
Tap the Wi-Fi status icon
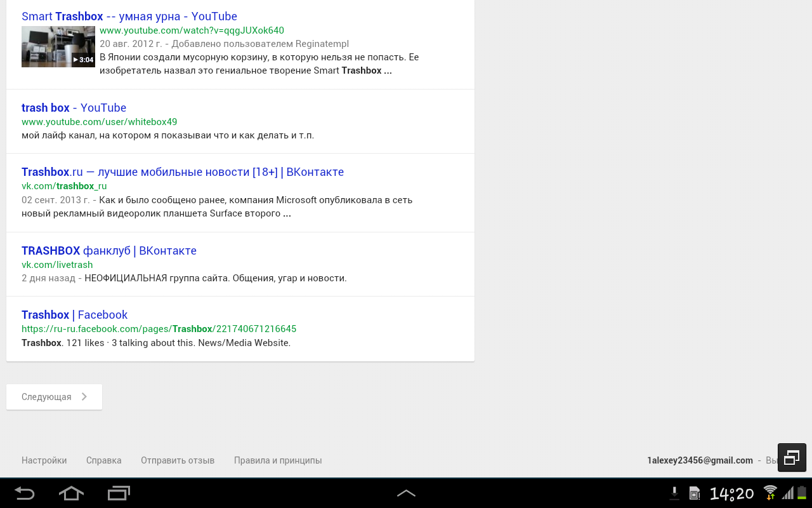(770, 493)
